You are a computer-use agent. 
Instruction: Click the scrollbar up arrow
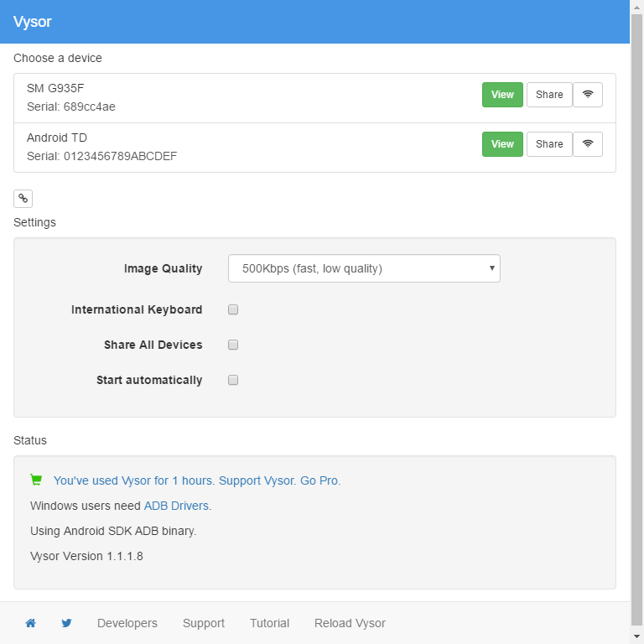point(637,7)
